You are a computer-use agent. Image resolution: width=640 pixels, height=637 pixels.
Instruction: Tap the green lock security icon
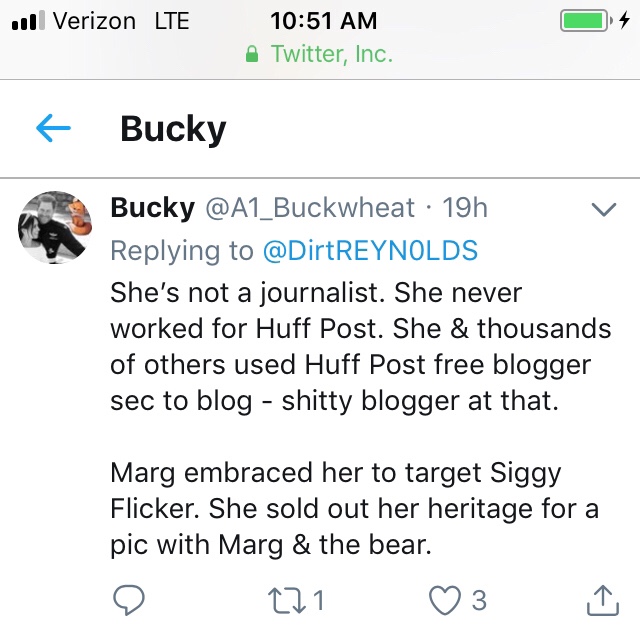tap(254, 55)
